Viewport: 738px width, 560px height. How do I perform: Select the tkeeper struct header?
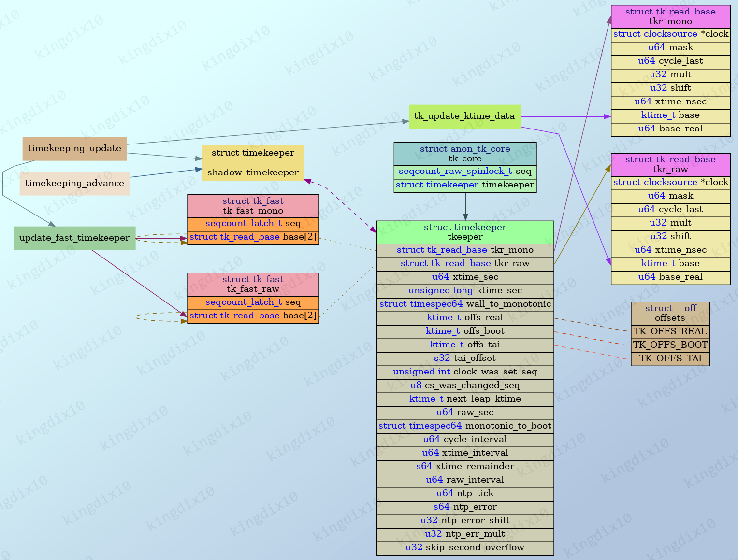[x=465, y=232]
